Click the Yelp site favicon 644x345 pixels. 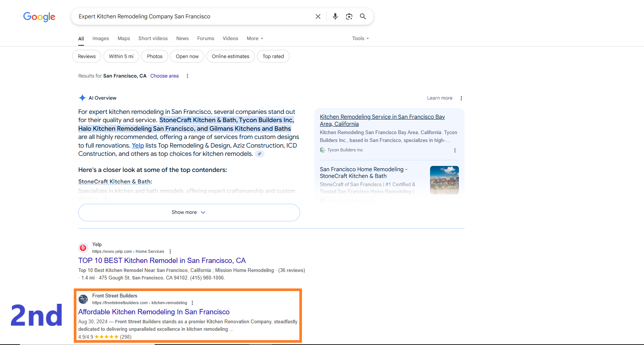click(83, 248)
